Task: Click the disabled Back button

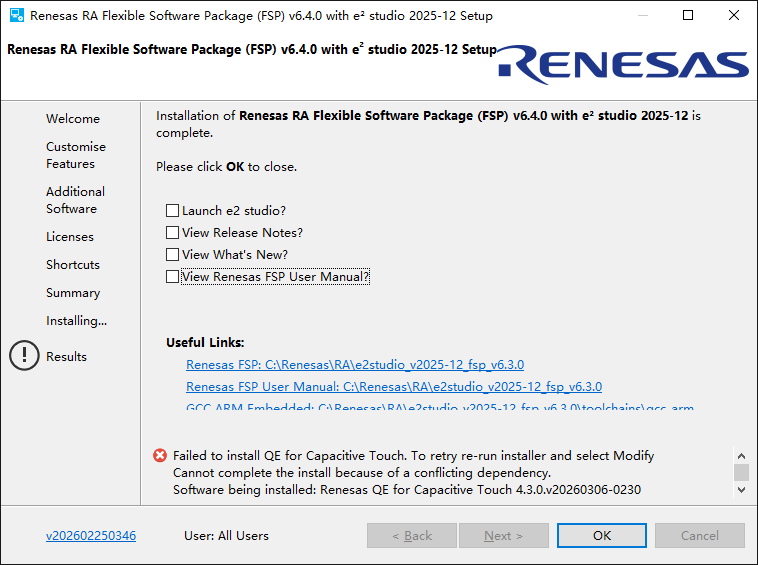Action: 412,536
